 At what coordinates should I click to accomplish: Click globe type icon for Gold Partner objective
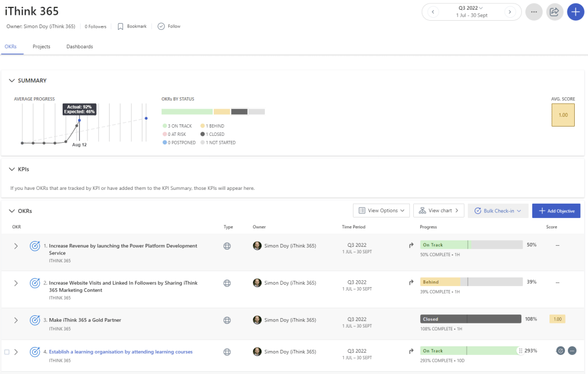pos(227,320)
